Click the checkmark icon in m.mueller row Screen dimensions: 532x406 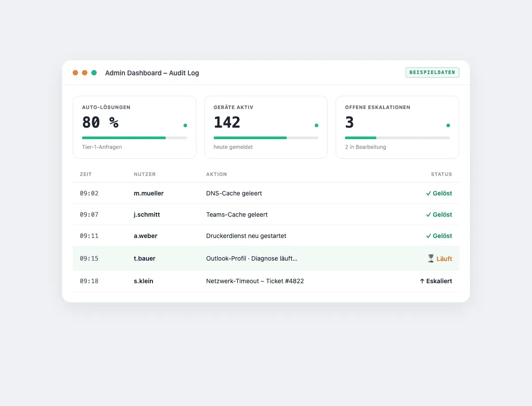pos(428,193)
